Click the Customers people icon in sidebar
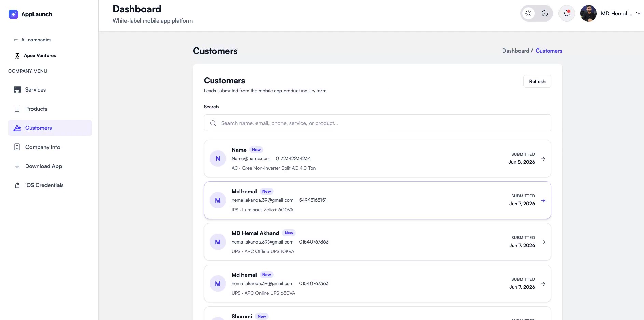This screenshot has height=320, width=644. (x=17, y=128)
